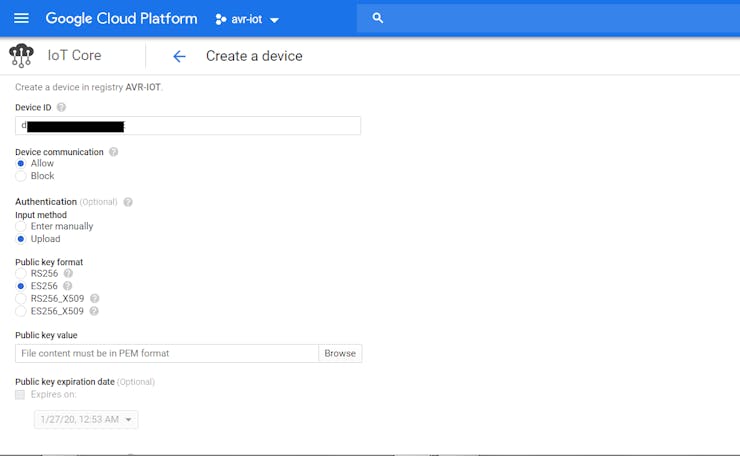
Task: Click help icon beside Device communication
Action: (113, 152)
